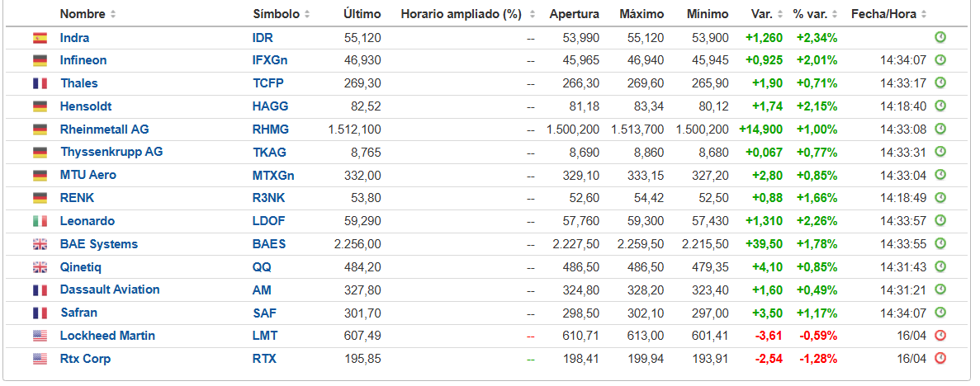This screenshot has height=386, width=980.
Task: Sort by Var. column header
Action: click(x=766, y=14)
